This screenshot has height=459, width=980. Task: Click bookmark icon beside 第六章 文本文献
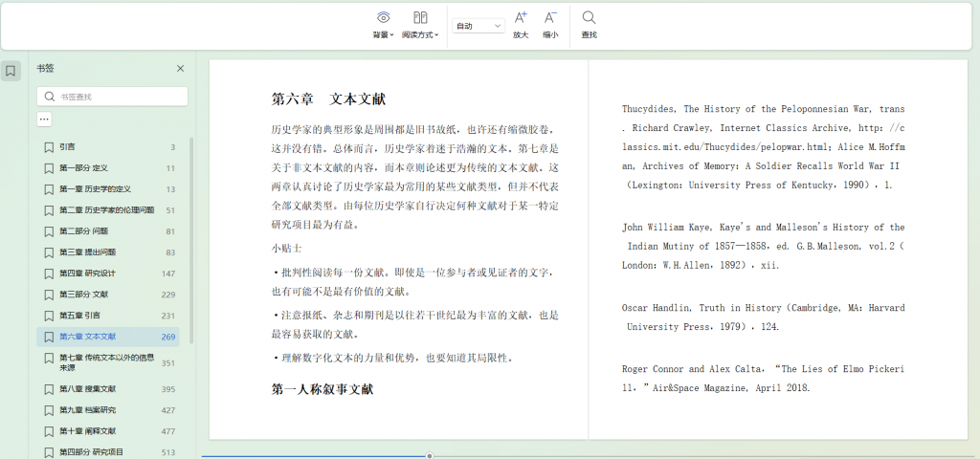[49, 337]
